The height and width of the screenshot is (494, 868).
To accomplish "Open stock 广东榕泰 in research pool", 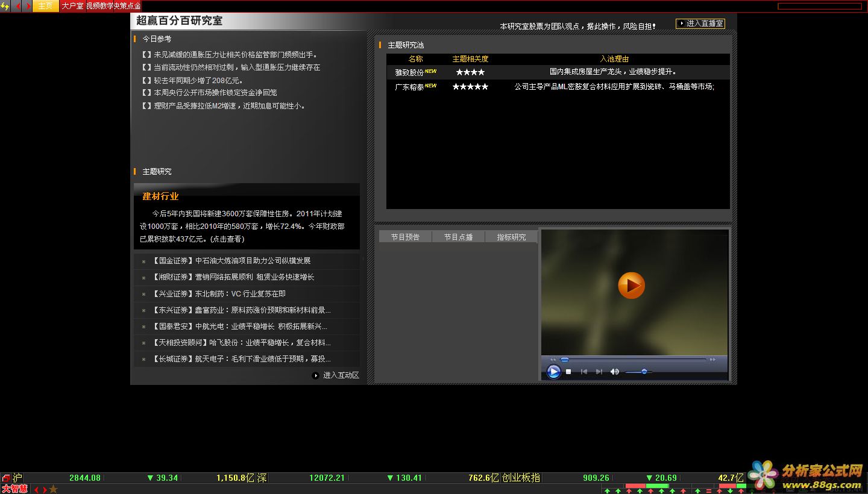I will (x=409, y=87).
